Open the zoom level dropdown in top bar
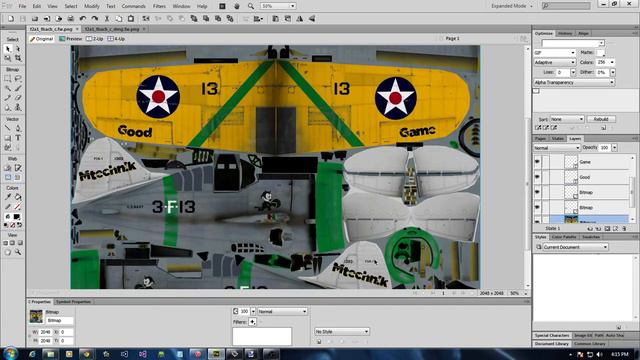640x360 pixels. pos(293,6)
